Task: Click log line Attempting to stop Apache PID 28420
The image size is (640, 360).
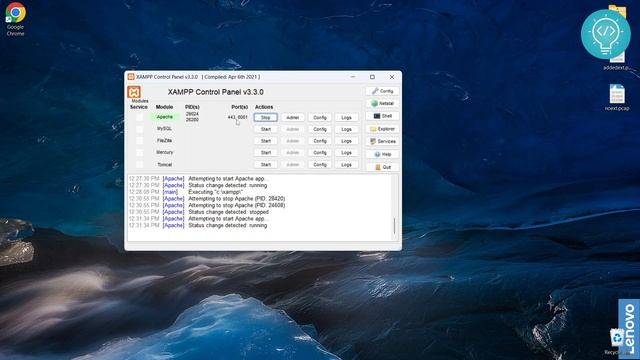Action: point(236,198)
